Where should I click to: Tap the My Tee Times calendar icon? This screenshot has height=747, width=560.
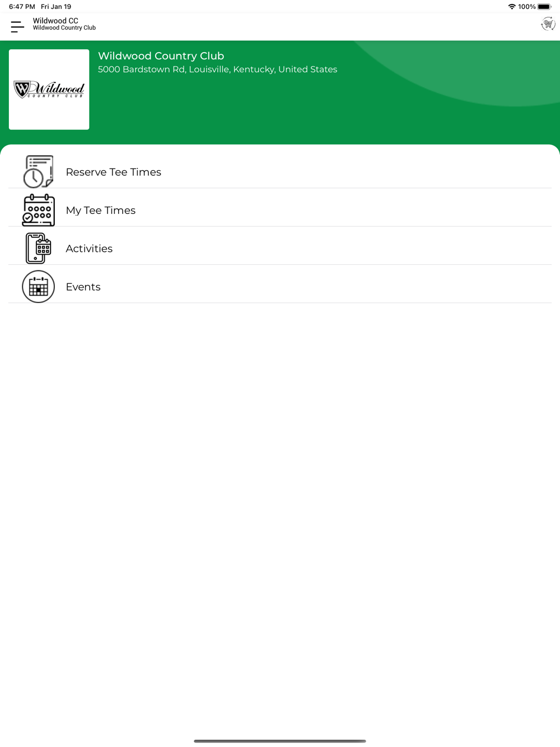coord(38,210)
